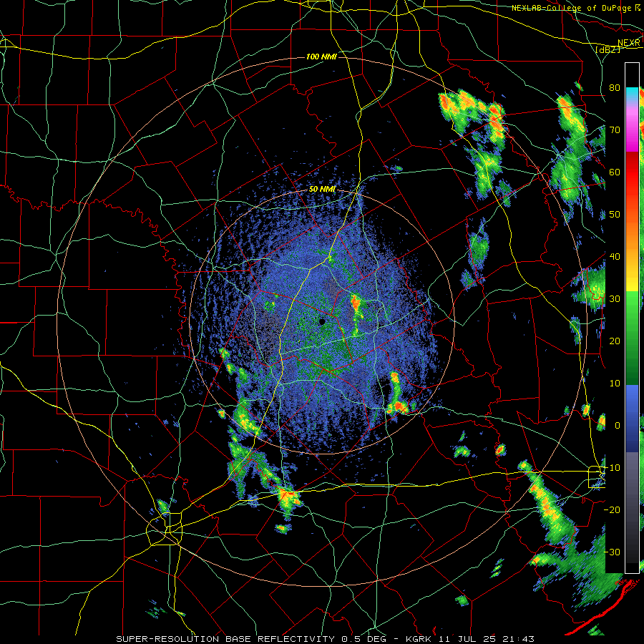Click the 100 NMI range ring label

[321, 57]
